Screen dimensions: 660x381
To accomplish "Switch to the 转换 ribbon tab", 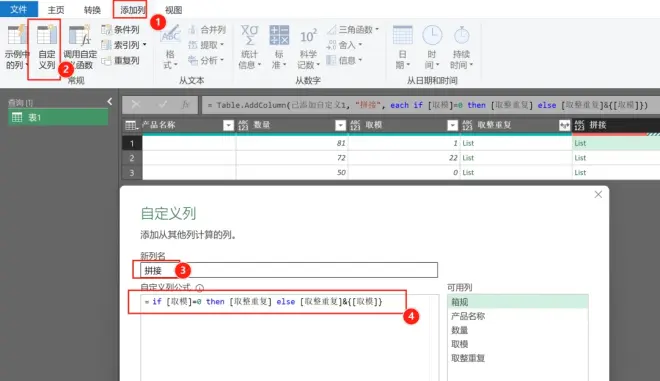I will (92, 10).
